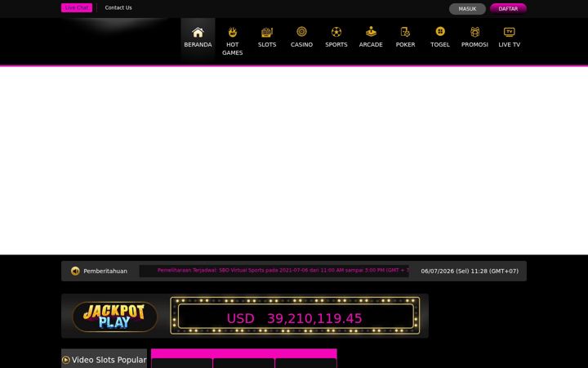The width and height of the screenshot is (588, 368).
Task: Select the LIVE TV menu label
Action: point(510,44)
